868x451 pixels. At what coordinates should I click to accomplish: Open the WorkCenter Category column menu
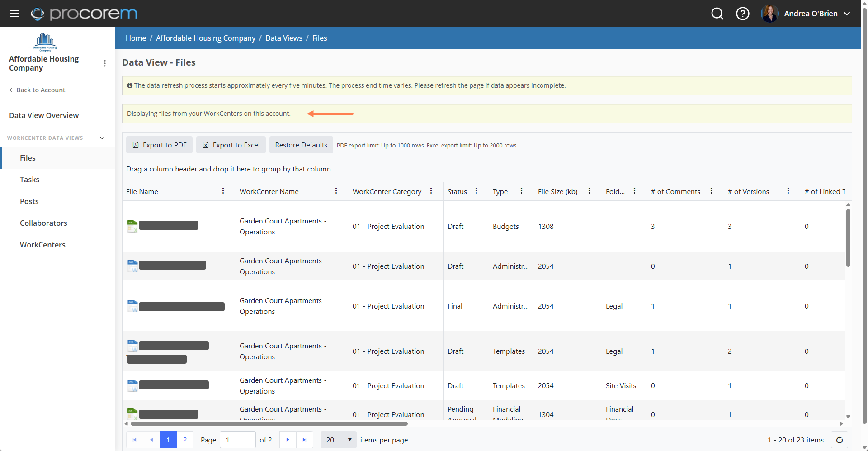(431, 191)
